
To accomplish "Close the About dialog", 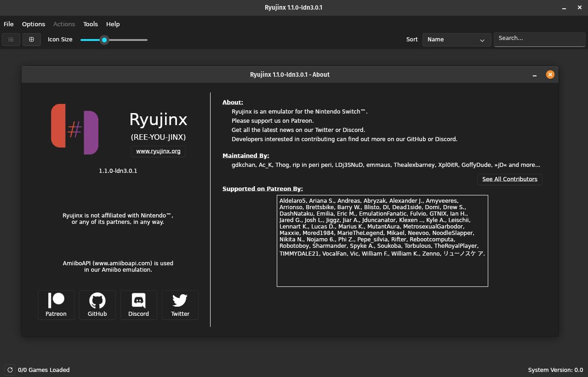I will pyautogui.click(x=550, y=74).
